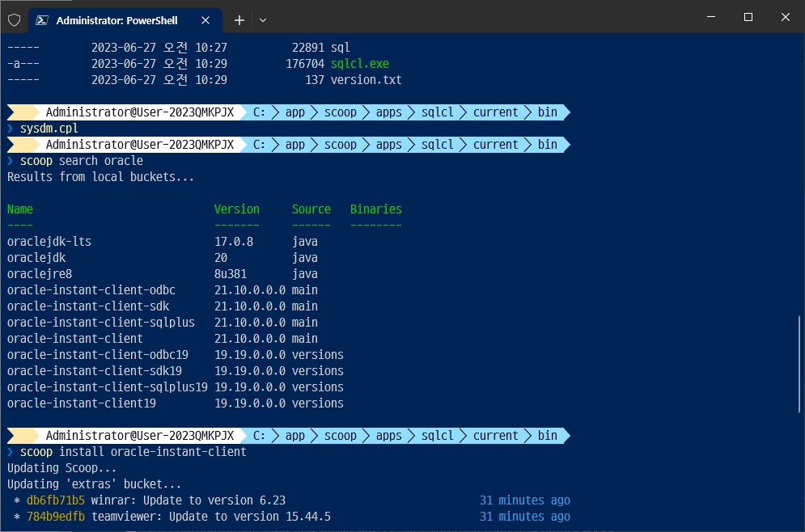The image size is (805, 532).
Task: Click oracle-instant-client-sdk entry
Action: 88,306
